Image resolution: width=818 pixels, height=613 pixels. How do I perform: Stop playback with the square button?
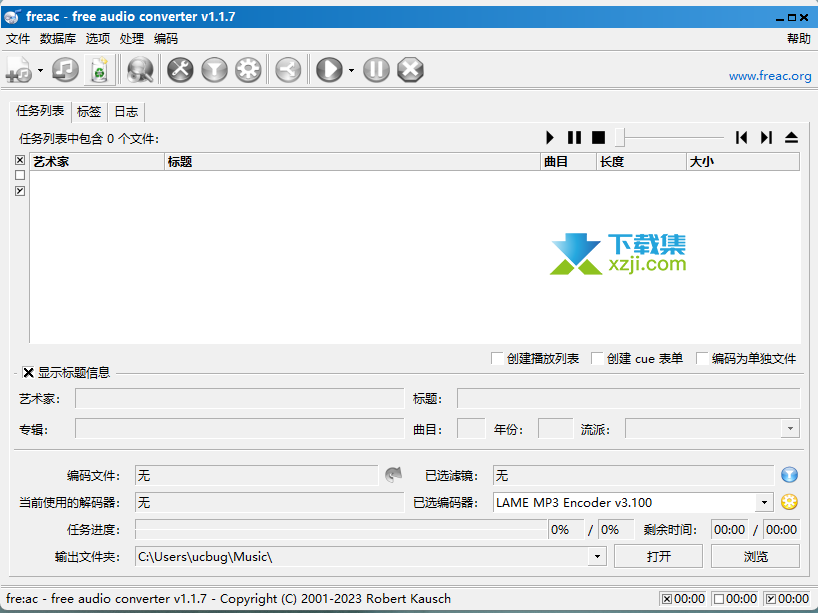(598, 138)
